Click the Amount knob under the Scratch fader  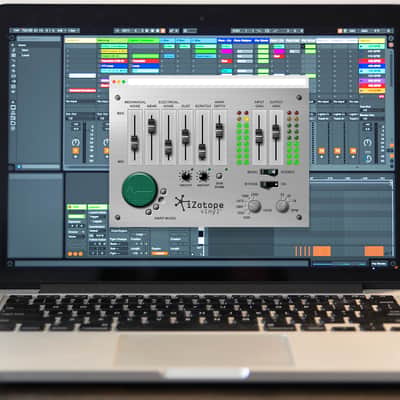202,176
